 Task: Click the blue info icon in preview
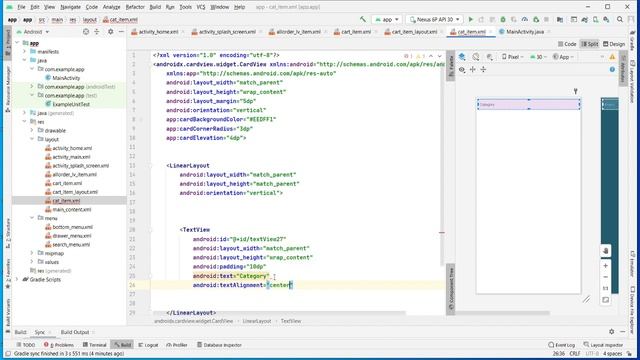[x=612, y=70]
